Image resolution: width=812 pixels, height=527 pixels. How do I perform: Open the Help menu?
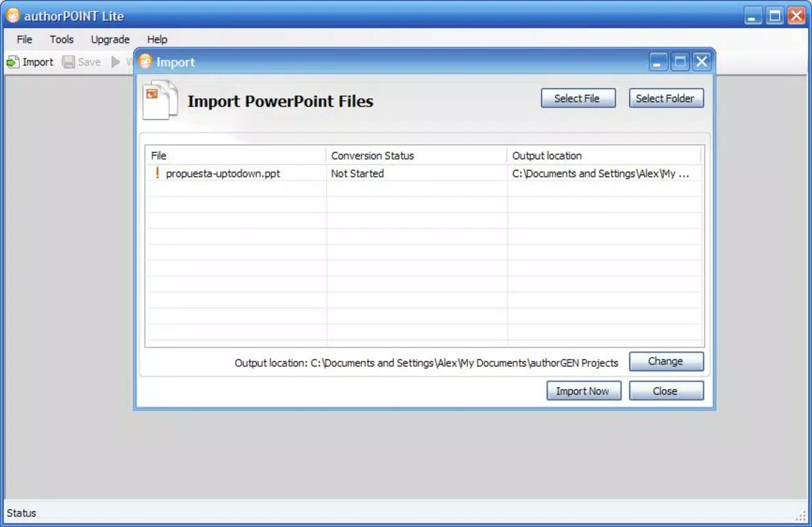[x=157, y=40]
